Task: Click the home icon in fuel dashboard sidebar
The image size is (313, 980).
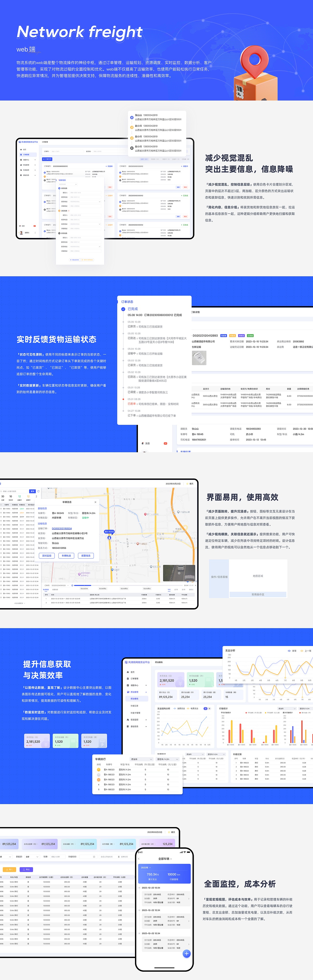Action: tap(128, 672)
